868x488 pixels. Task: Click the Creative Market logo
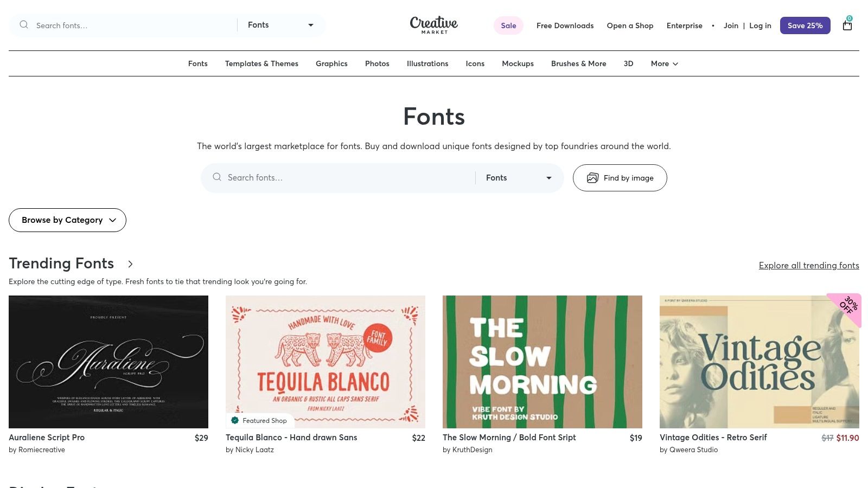[x=433, y=25]
